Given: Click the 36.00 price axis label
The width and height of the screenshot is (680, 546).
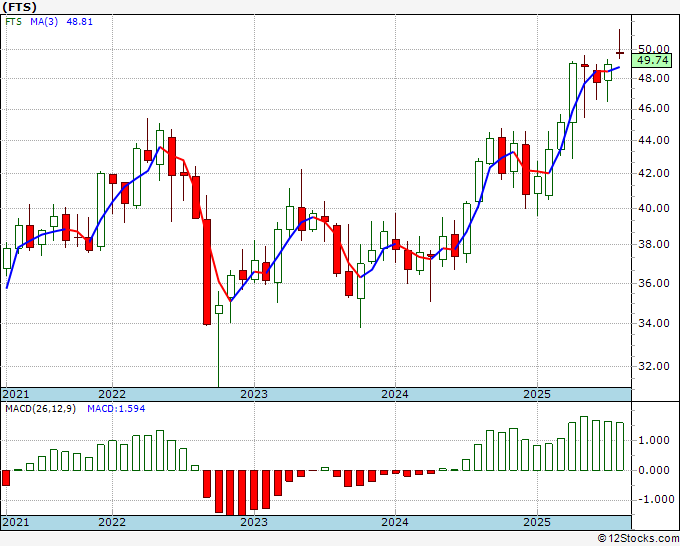Looking at the screenshot, I should [654, 283].
